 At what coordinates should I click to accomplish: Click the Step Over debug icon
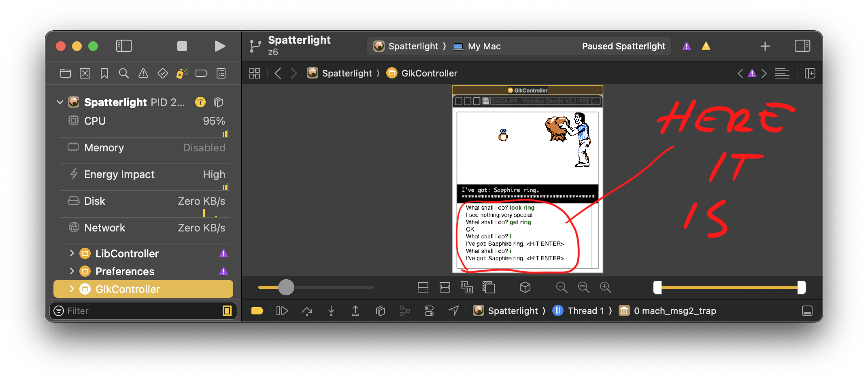(307, 311)
